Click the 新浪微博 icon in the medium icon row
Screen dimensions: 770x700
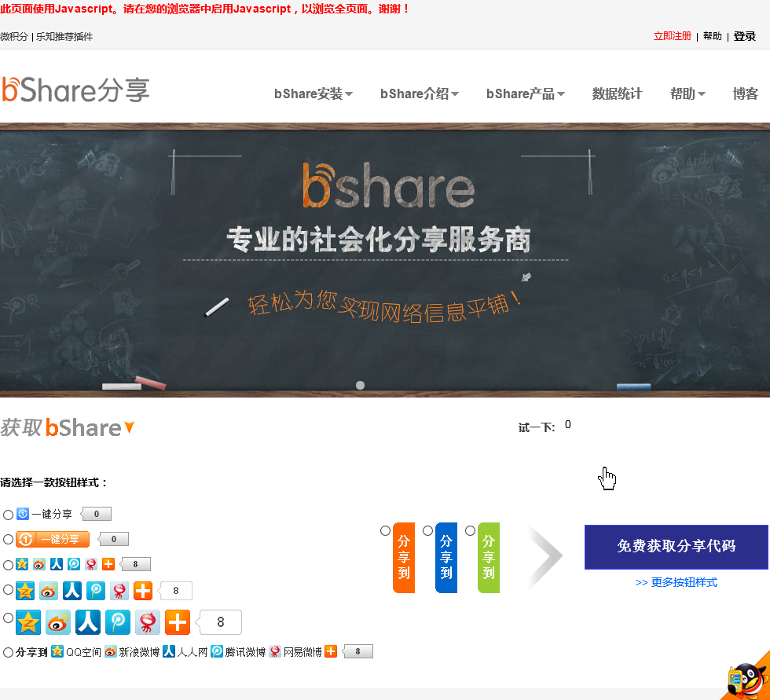coord(49,591)
